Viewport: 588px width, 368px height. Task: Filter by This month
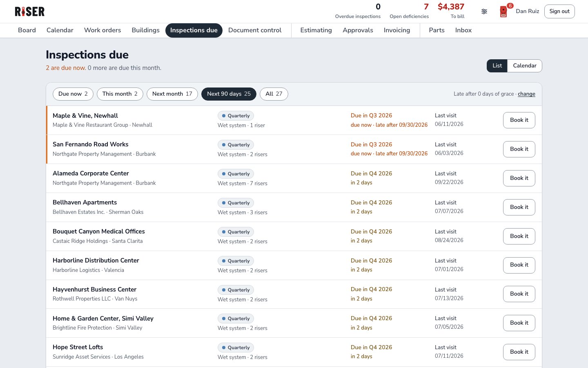coord(120,94)
